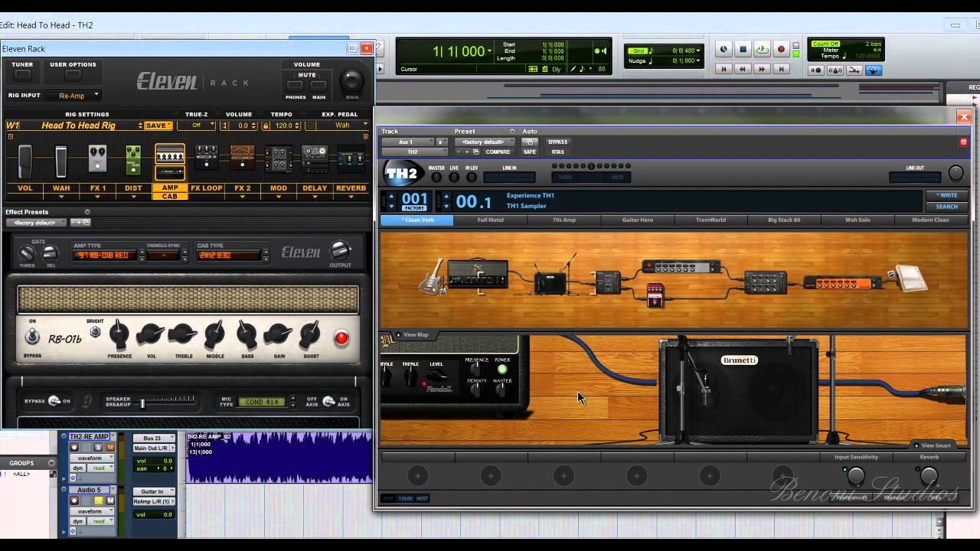This screenshot has height=551, width=980.
Task: Expand the dropdown arrow under WAH label
Action: (x=61, y=197)
